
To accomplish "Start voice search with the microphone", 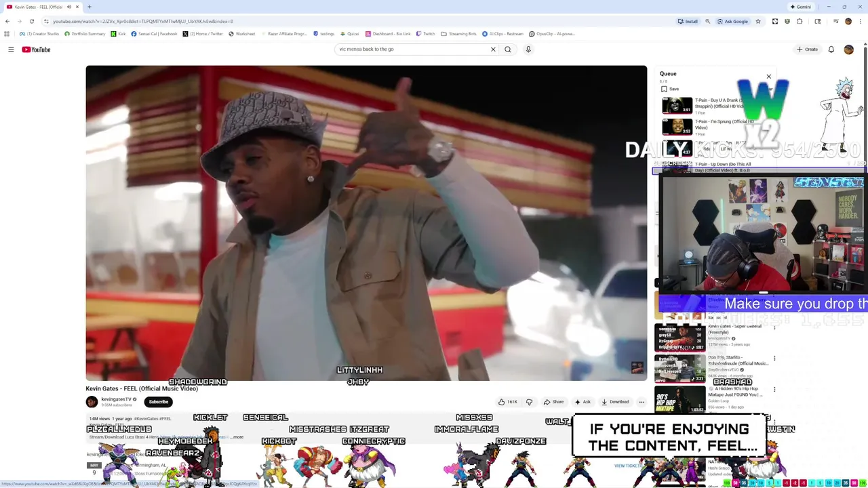I will click(x=528, y=49).
